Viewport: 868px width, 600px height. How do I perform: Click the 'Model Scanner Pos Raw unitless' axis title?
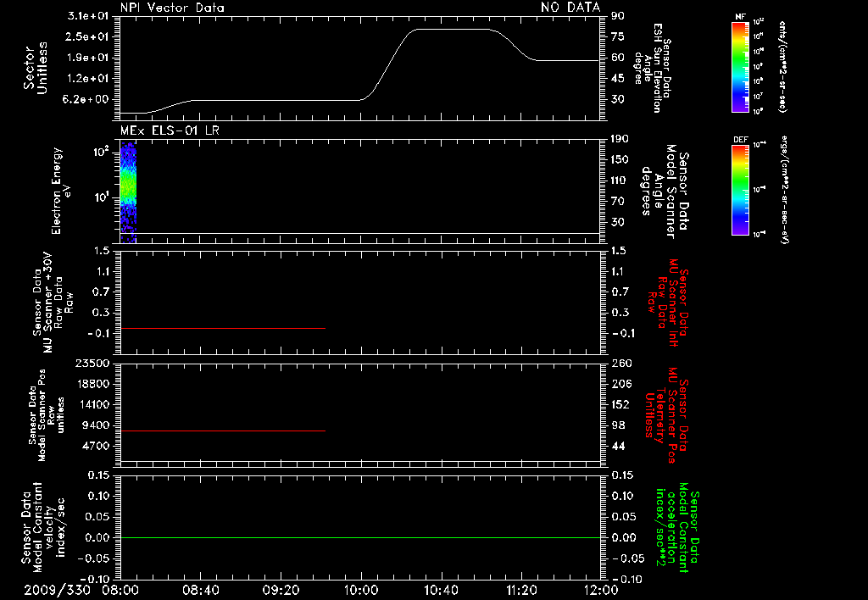click(x=47, y=415)
